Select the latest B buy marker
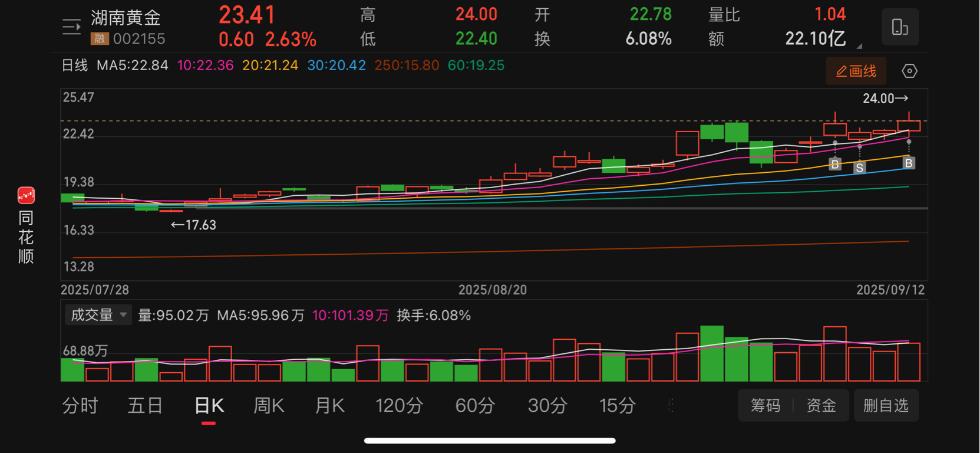The height and width of the screenshot is (453, 980). (909, 163)
